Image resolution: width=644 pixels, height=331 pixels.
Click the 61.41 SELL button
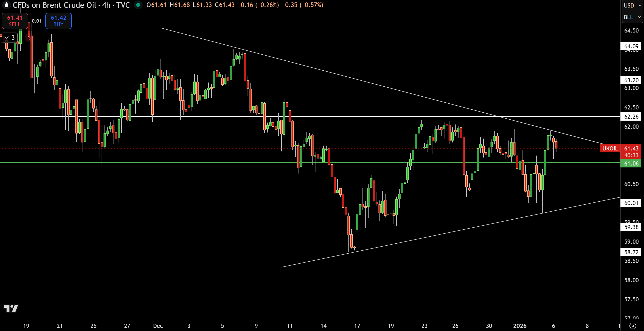tap(15, 21)
